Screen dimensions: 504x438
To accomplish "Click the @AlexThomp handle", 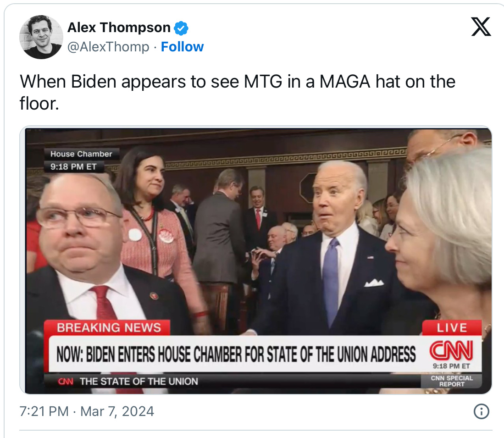I will tap(108, 47).
